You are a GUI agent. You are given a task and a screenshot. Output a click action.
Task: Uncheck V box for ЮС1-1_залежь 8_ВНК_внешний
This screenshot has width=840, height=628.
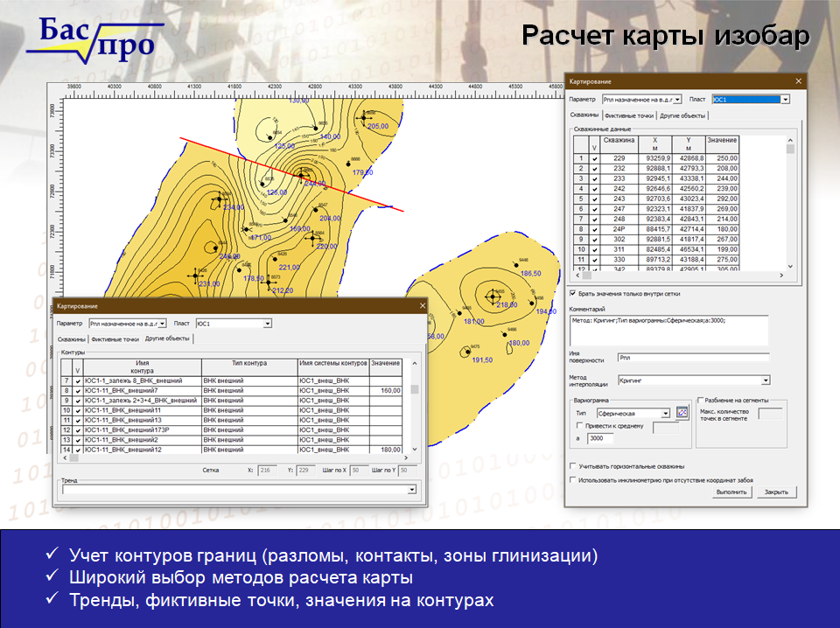click(x=78, y=381)
